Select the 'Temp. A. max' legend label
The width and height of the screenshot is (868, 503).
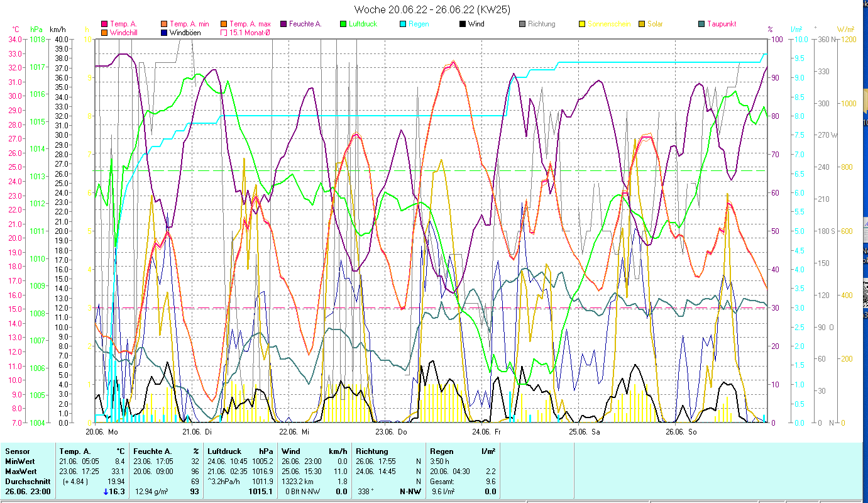250,24
